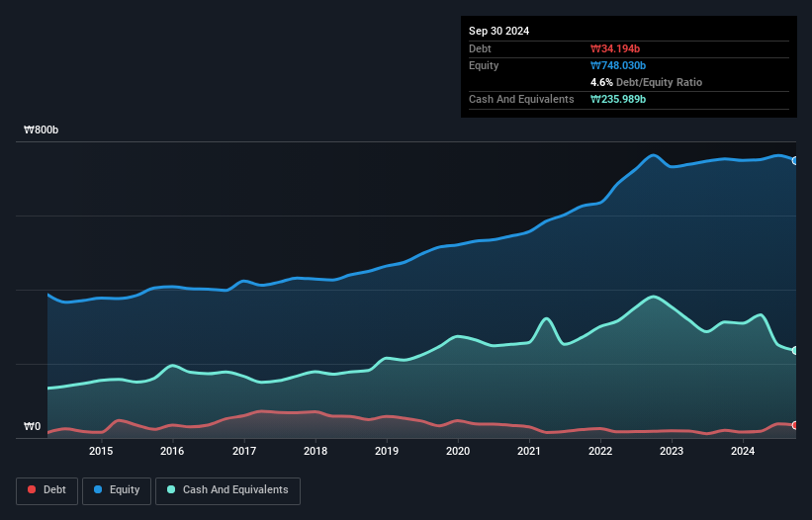Select the 2024 x-axis label
The image size is (812, 520).
coord(743,451)
